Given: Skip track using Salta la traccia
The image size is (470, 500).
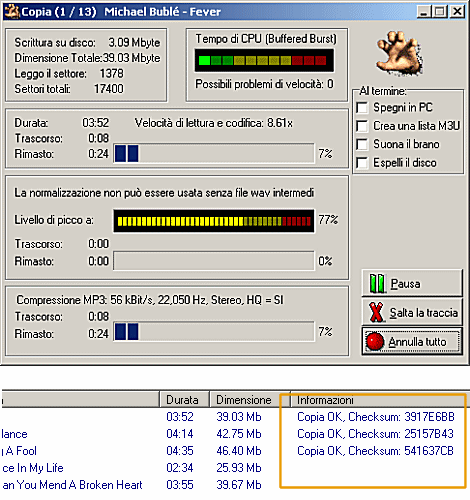Looking at the screenshot, I should tap(412, 312).
